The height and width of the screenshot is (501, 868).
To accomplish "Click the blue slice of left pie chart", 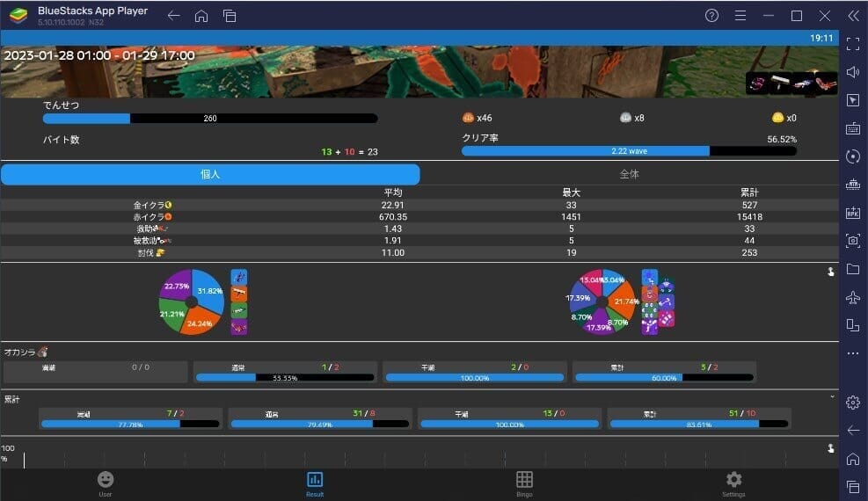I will [x=210, y=291].
